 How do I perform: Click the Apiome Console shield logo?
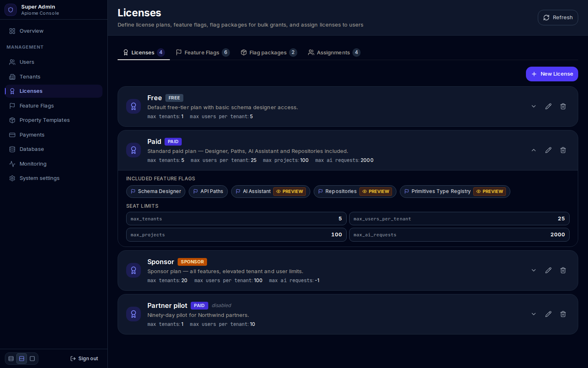pos(11,10)
